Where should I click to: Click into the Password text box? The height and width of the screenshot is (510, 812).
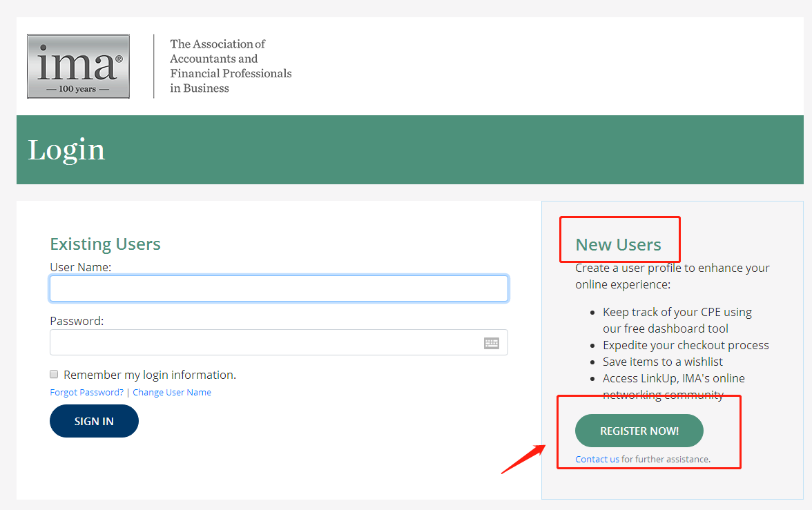[x=262, y=343]
